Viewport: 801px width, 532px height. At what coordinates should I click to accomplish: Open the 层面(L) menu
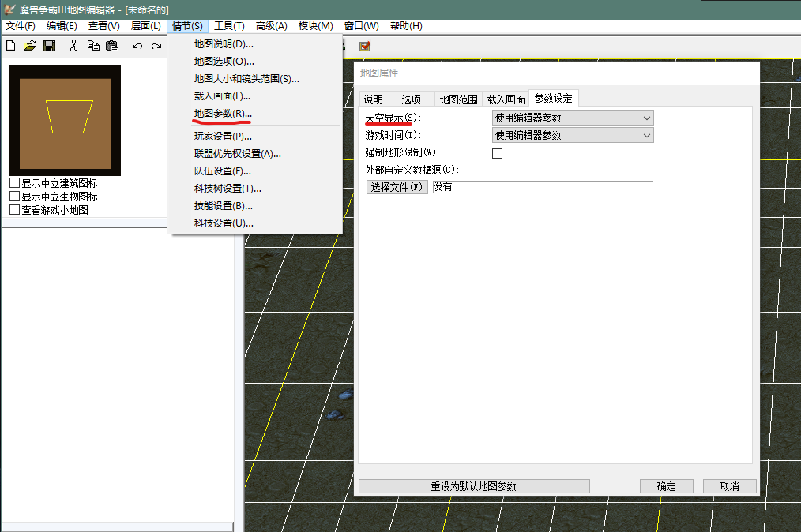tap(146, 26)
